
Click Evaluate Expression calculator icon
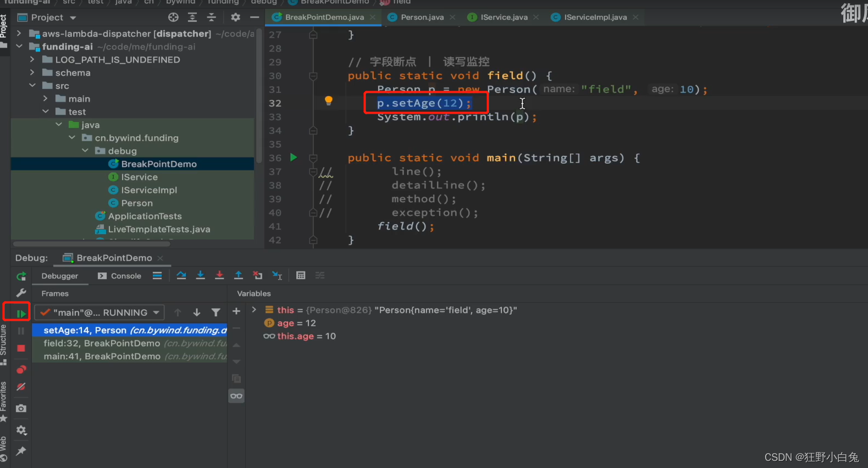pos(301,275)
